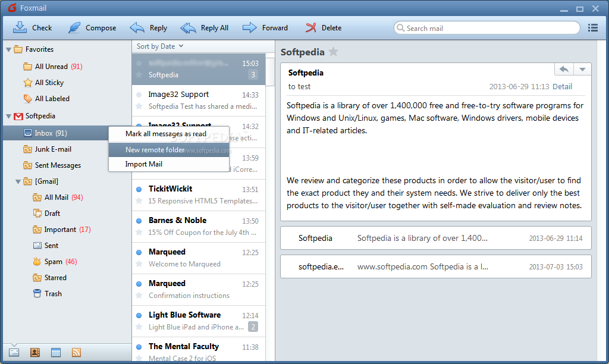Select the top Softpedia conversation at 15:03
609x364 pixels.
pyautogui.click(x=199, y=69)
